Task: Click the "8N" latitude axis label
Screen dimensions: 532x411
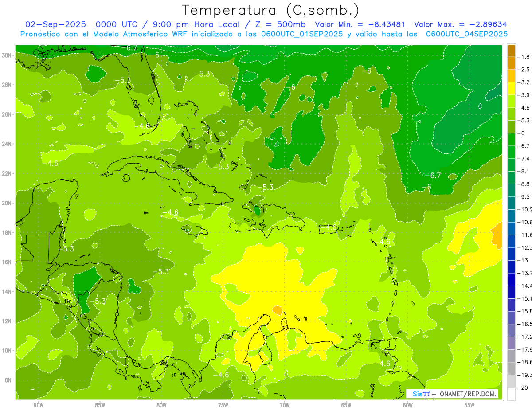Action: pos(9,380)
